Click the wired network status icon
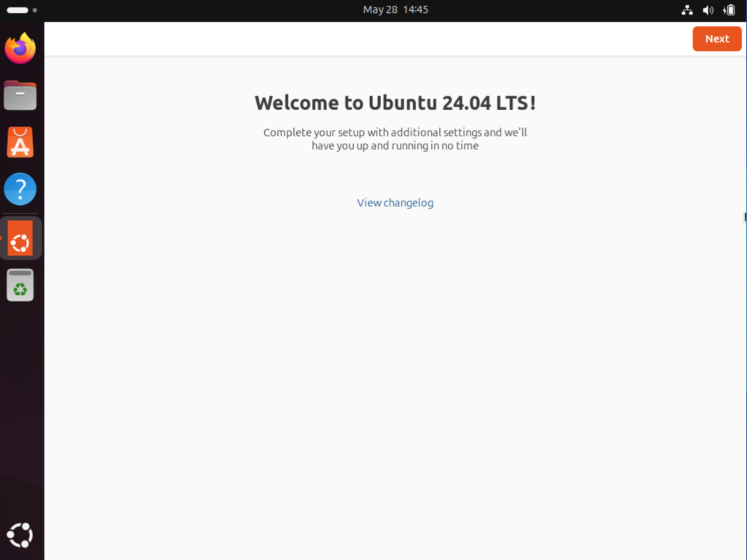The height and width of the screenshot is (560, 747). click(x=686, y=10)
